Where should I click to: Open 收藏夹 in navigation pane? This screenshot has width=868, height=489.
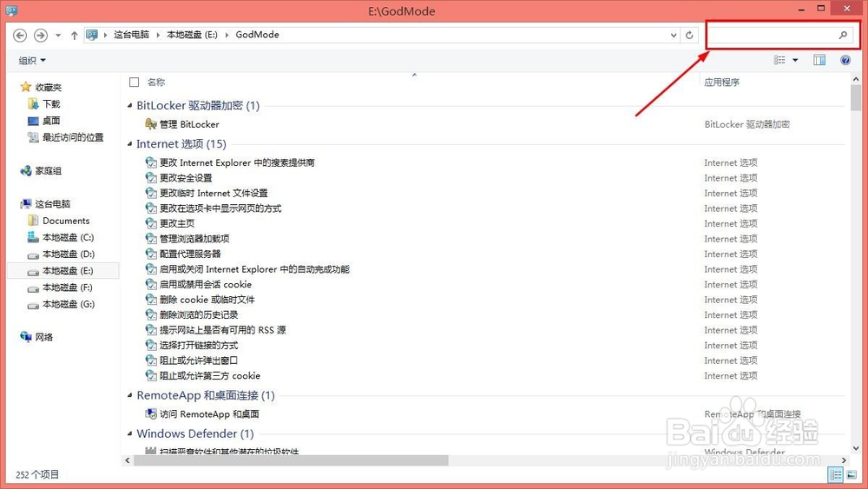tap(48, 88)
